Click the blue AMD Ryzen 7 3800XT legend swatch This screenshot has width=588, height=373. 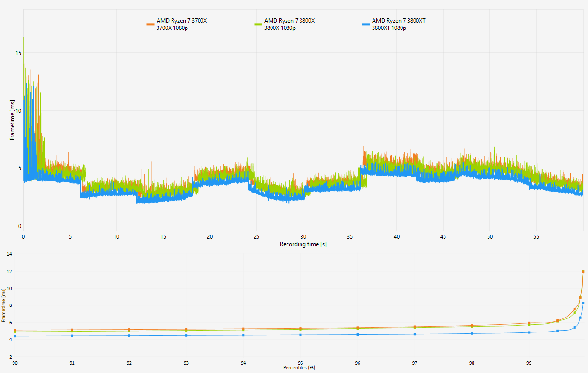(x=366, y=24)
